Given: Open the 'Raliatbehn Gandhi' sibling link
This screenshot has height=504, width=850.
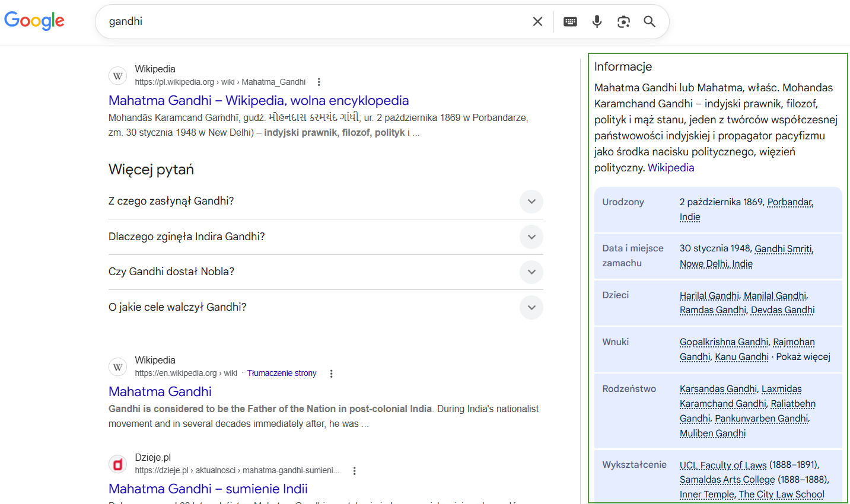Looking at the screenshot, I should tap(748, 411).
